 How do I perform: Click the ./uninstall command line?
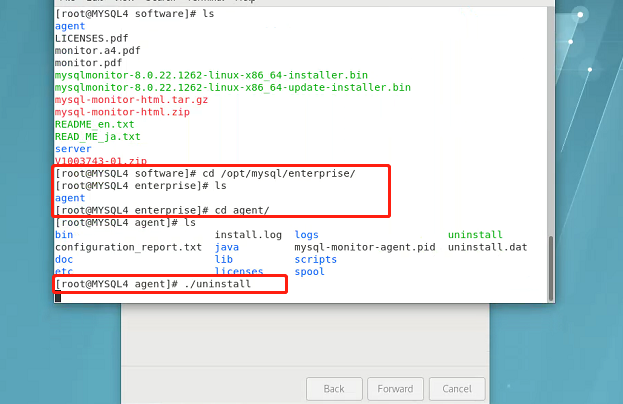point(153,284)
